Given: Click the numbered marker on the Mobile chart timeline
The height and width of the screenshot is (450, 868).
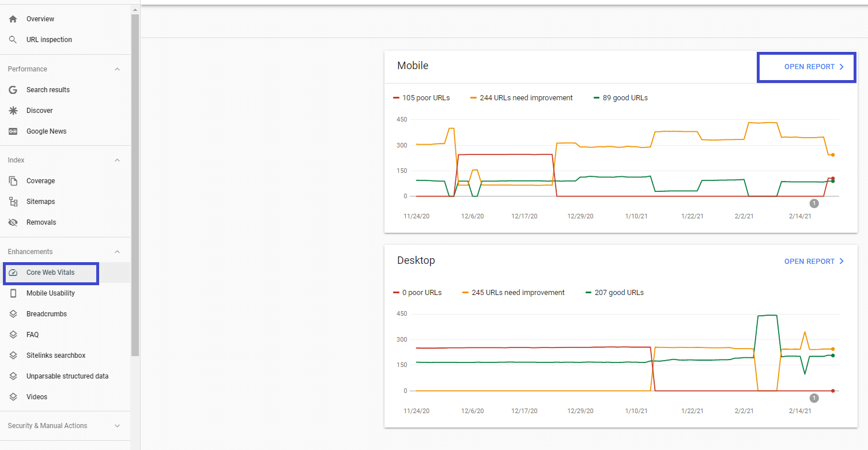Looking at the screenshot, I should click(814, 203).
